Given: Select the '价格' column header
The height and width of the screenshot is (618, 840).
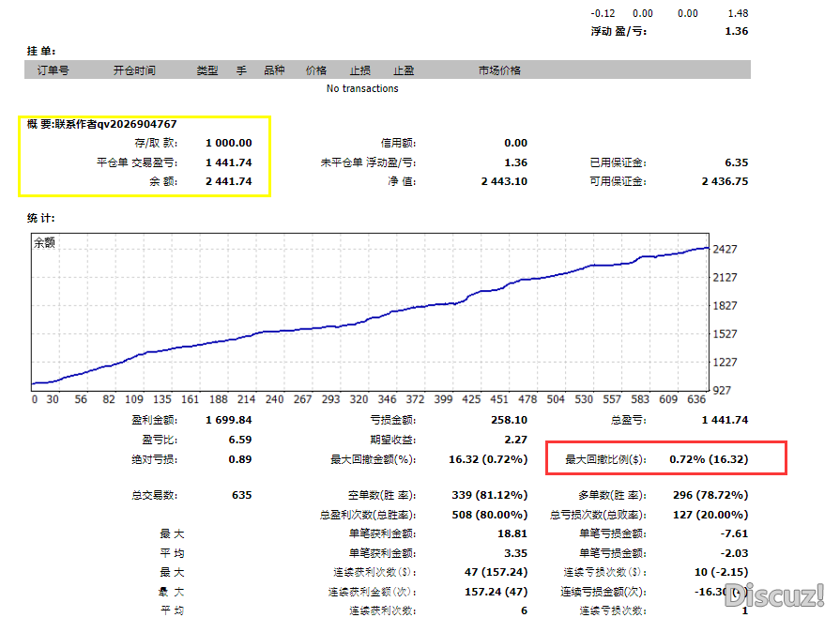Looking at the screenshot, I should coord(316,70).
